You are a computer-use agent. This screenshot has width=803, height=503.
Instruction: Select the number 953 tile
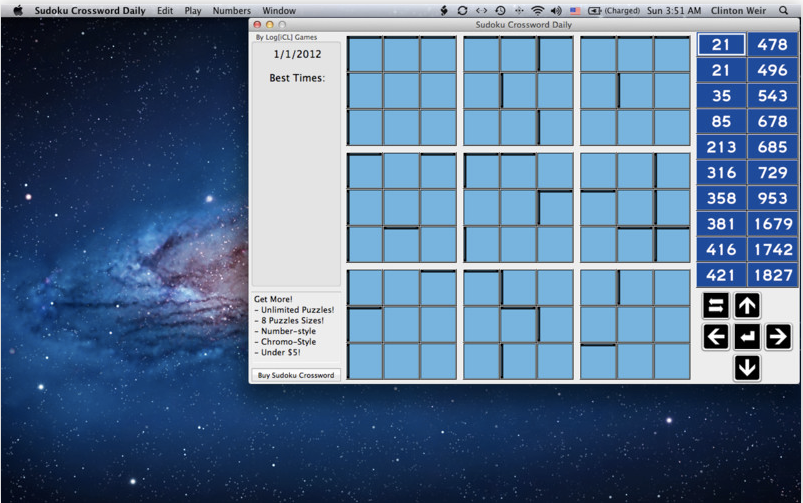(x=772, y=198)
